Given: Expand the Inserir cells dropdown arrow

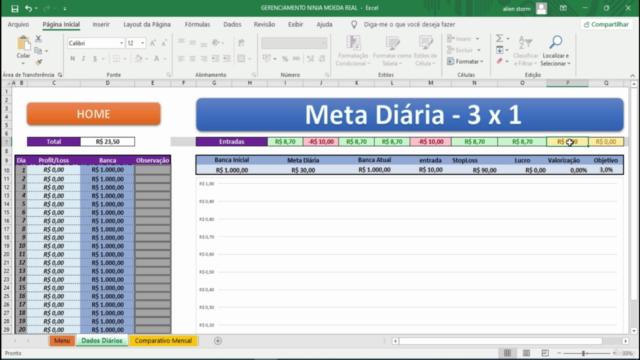Looking at the screenshot, I should [x=477, y=39].
